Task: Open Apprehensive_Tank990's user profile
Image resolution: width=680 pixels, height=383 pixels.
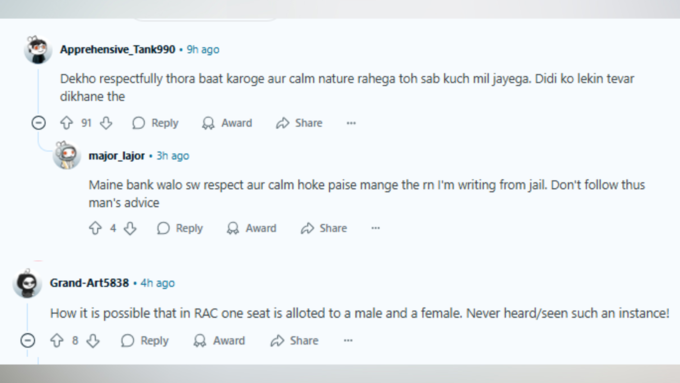Action: [x=118, y=49]
